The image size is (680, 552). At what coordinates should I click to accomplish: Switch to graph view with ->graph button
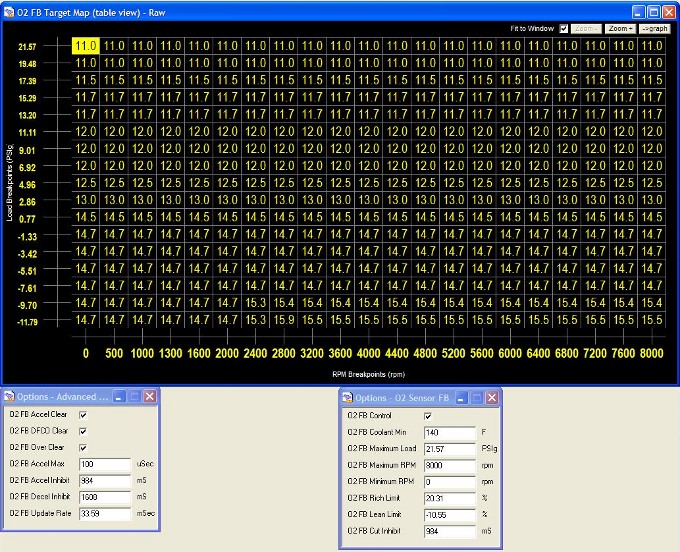(x=654, y=29)
